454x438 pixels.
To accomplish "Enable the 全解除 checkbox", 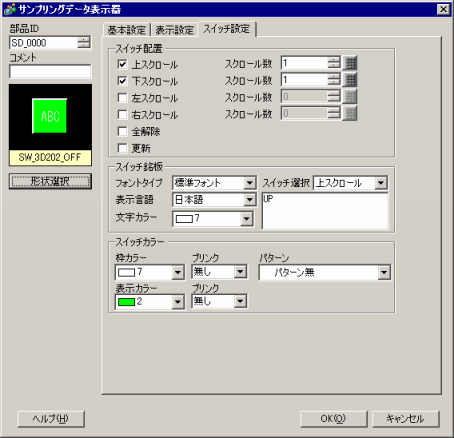I will point(122,131).
